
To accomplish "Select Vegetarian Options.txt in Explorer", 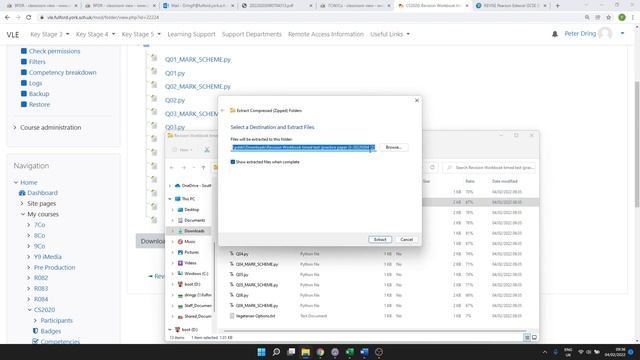I will coord(255,316).
